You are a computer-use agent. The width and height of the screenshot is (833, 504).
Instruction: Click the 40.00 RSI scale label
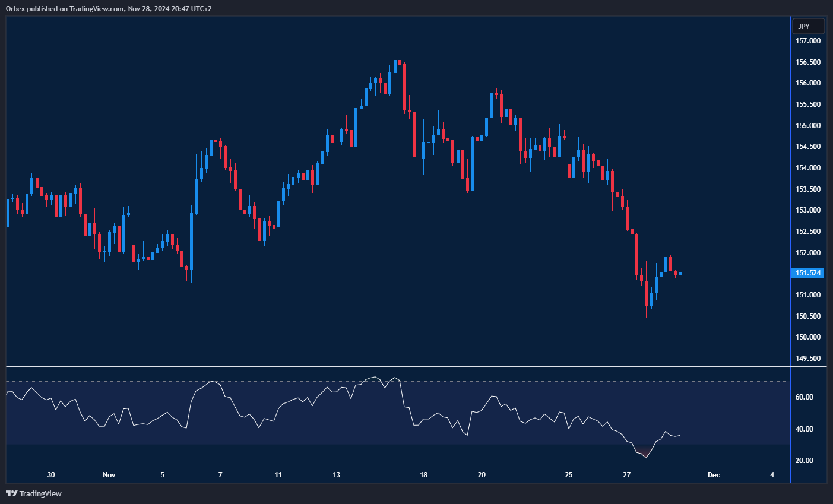[x=805, y=429]
